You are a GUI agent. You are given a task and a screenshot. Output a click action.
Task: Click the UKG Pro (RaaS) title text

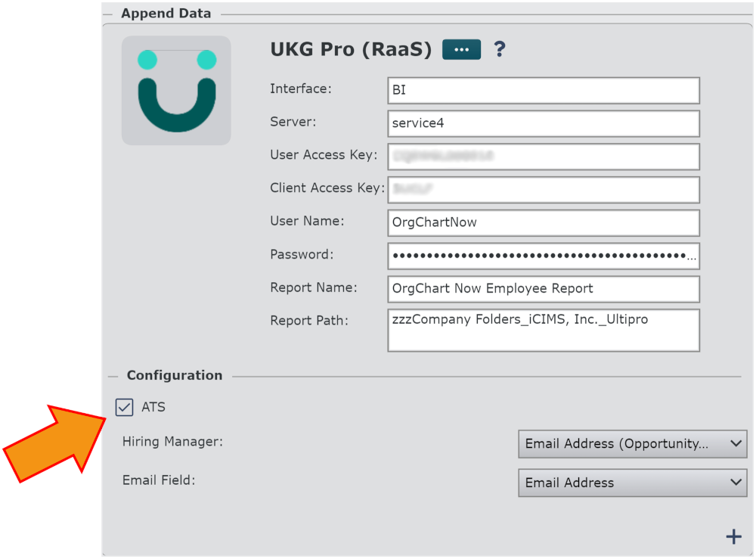(x=351, y=49)
